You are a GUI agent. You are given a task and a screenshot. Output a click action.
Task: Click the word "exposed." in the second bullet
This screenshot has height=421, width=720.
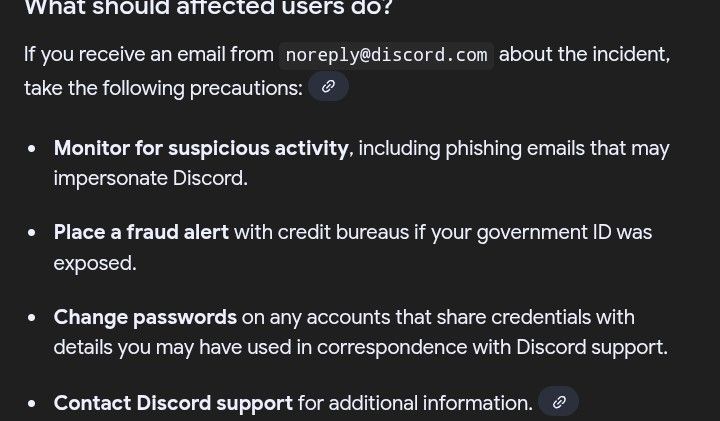[x=95, y=263]
